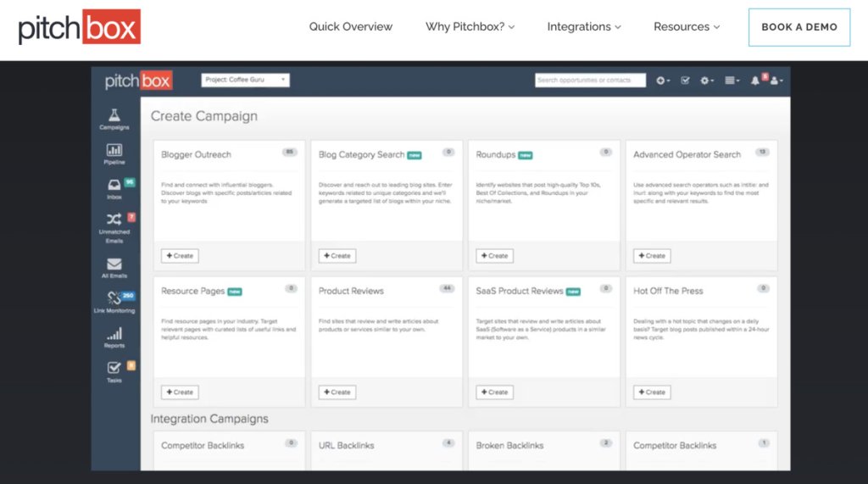Click the count badge on Advanced Operator Search
Screen dimensions: 868x484
point(762,152)
